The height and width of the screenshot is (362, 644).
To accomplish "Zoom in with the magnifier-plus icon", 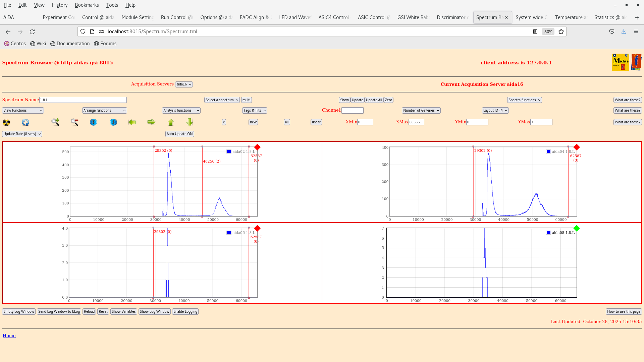I will [x=55, y=122].
